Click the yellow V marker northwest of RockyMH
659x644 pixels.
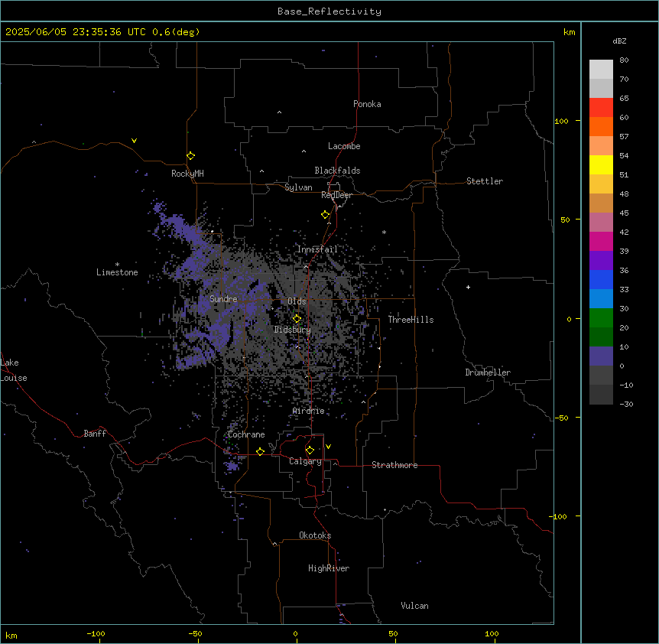pyautogui.click(x=134, y=141)
